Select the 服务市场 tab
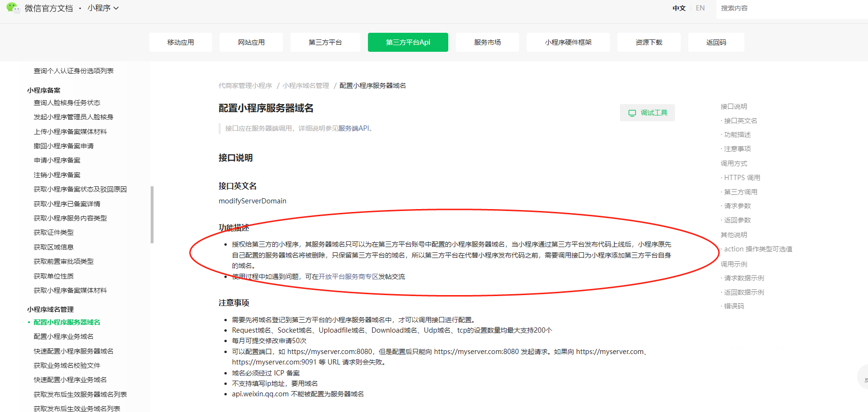The image size is (868, 412). tap(487, 42)
